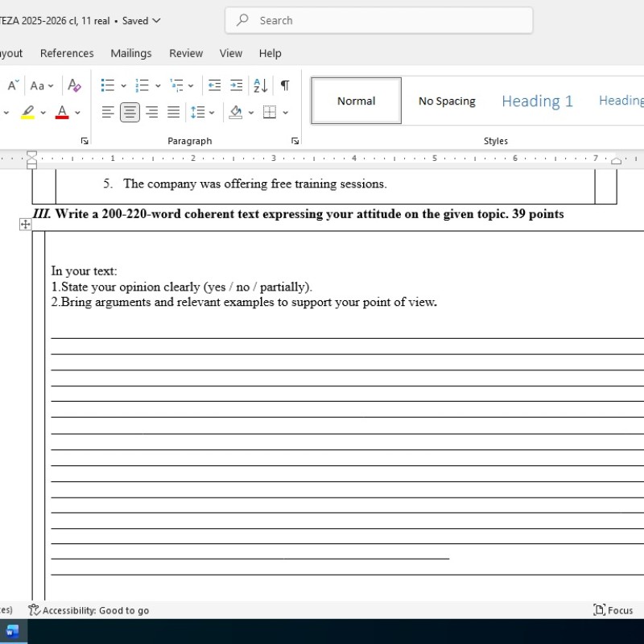Apply bullet list formatting
Viewport: 644px width, 644px height.
point(108,85)
